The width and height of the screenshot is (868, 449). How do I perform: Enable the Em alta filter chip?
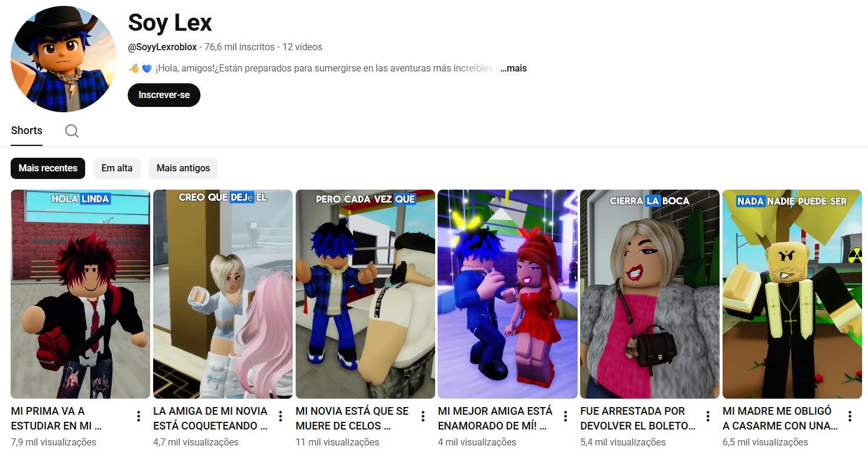point(116,168)
